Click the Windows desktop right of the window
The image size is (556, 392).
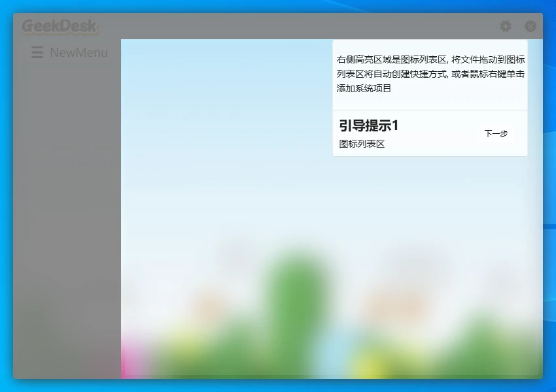tap(549, 196)
